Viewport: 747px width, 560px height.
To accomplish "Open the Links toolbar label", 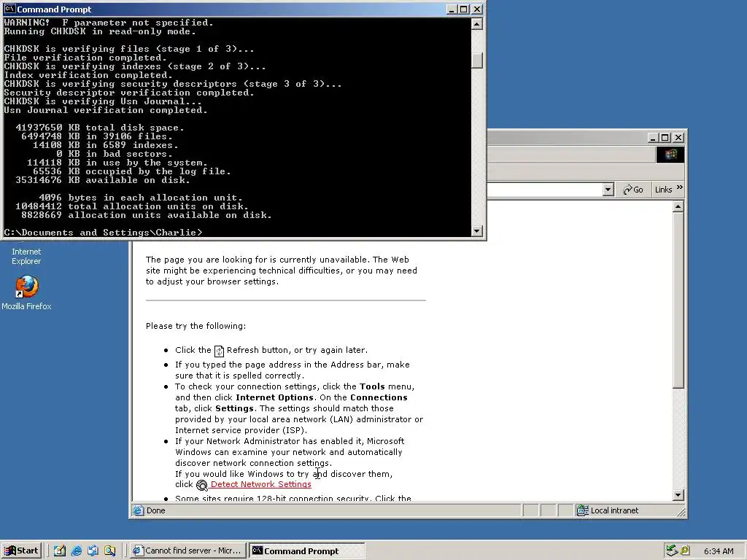I will click(663, 190).
